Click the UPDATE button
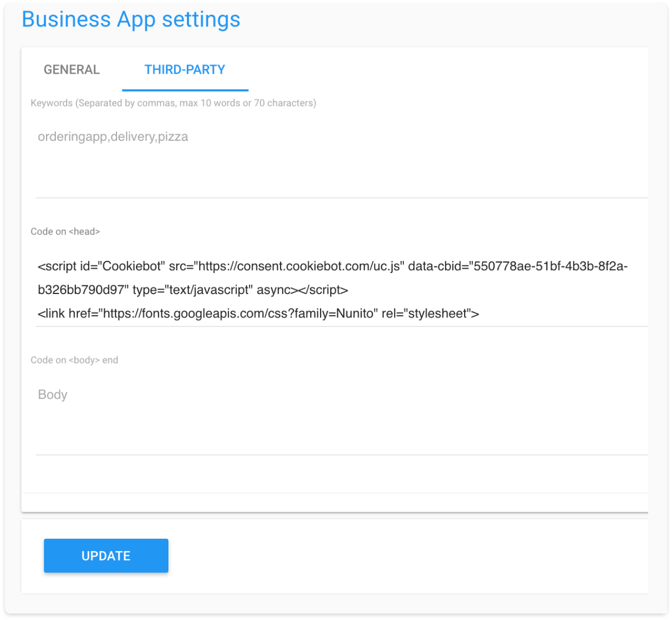672x620 pixels. click(x=106, y=556)
